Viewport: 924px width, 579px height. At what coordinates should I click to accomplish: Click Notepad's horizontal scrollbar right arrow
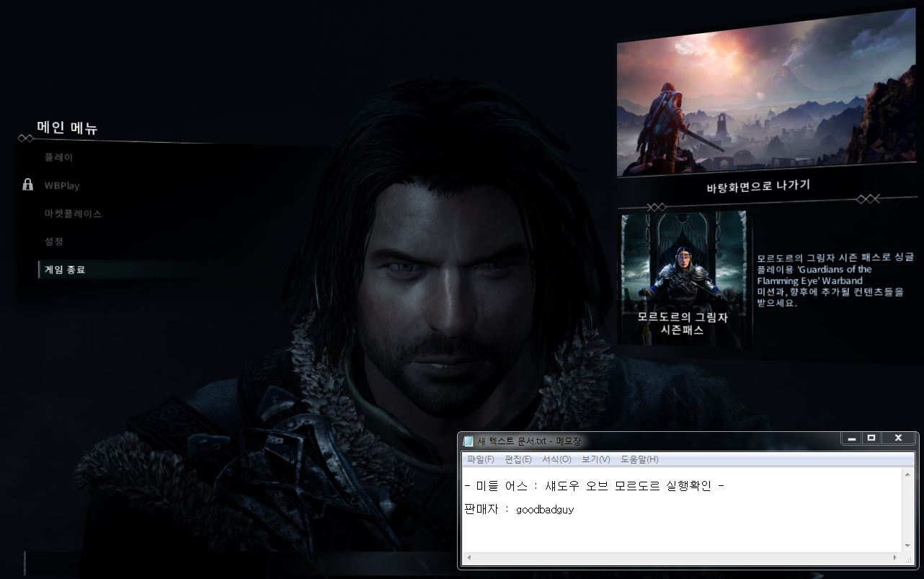coord(896,557)
